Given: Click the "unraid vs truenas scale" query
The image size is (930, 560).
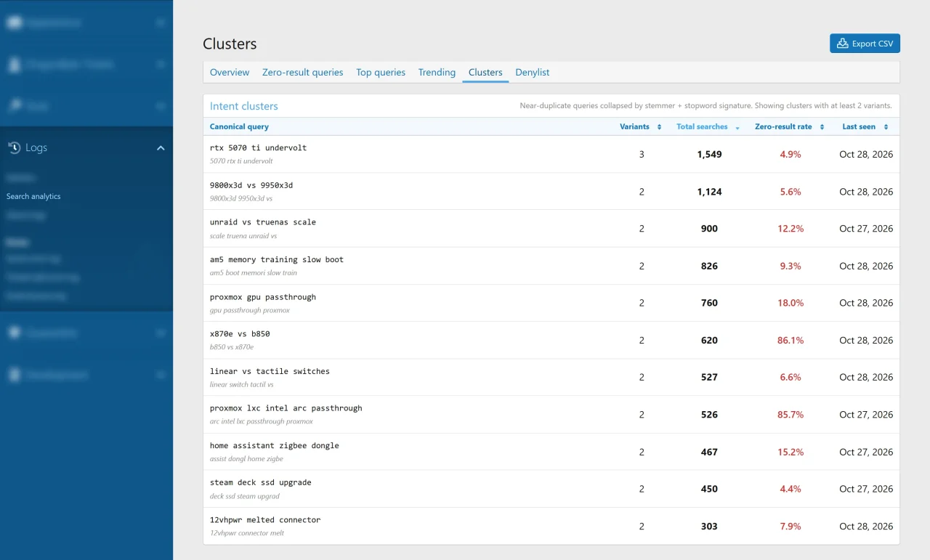Looking at the screenshot, I should (263, 222).
